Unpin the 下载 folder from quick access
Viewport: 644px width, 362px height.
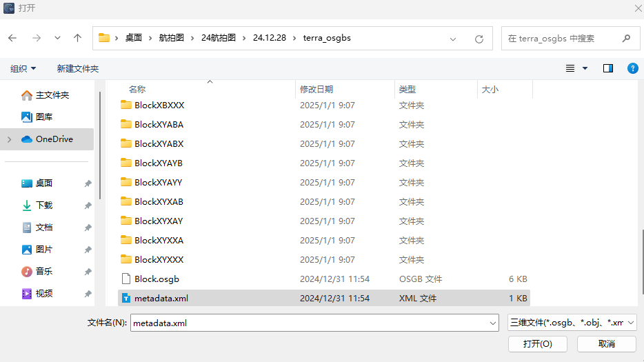88,205
